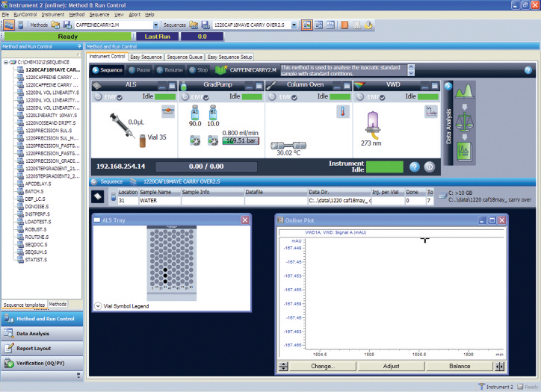Collapse the C:\CHEM32 sequence tree node
This screenshot has width=541, height=392.
tap(6, 62)
